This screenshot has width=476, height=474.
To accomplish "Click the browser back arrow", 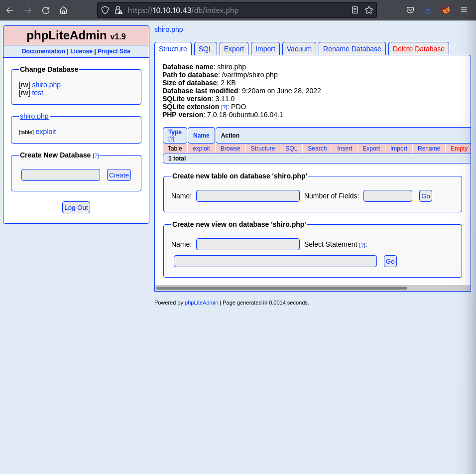I will pyautogui.click(x=10, y=10).
